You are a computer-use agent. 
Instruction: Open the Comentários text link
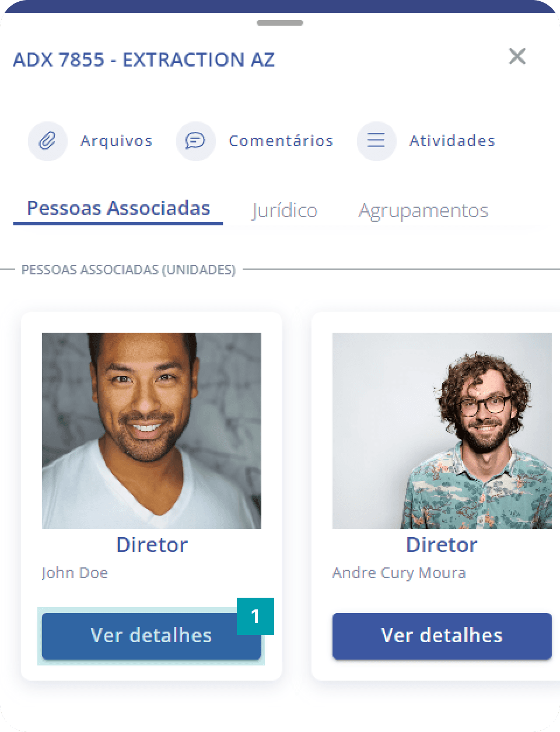click(281, 141)
